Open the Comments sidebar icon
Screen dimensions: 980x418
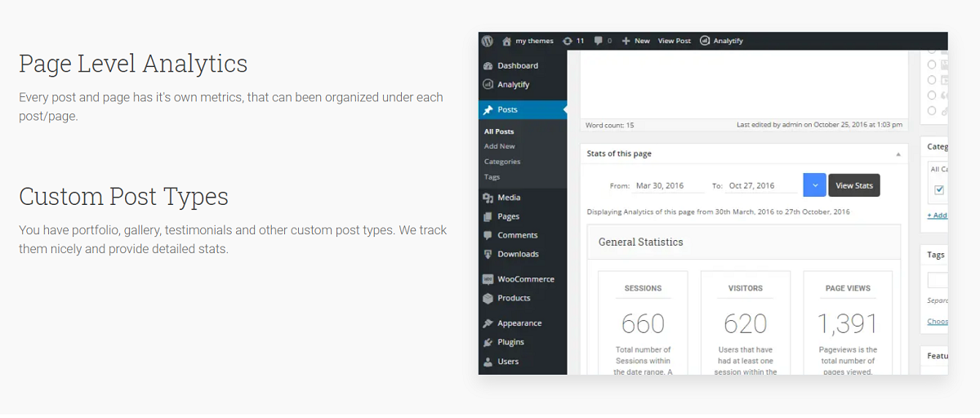point(488,235)
